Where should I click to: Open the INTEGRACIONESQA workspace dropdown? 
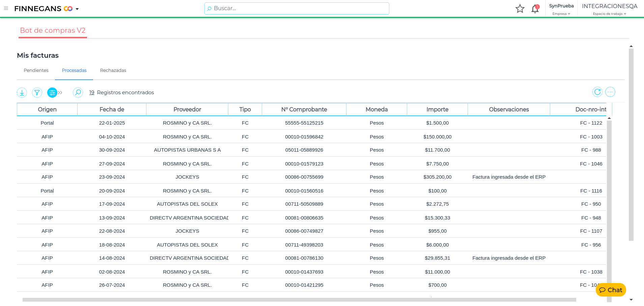(x=610, y=9)
